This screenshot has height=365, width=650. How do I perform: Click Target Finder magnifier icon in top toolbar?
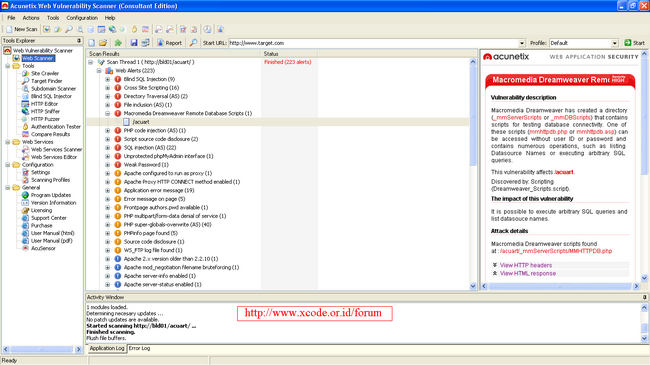click(69, 29)
